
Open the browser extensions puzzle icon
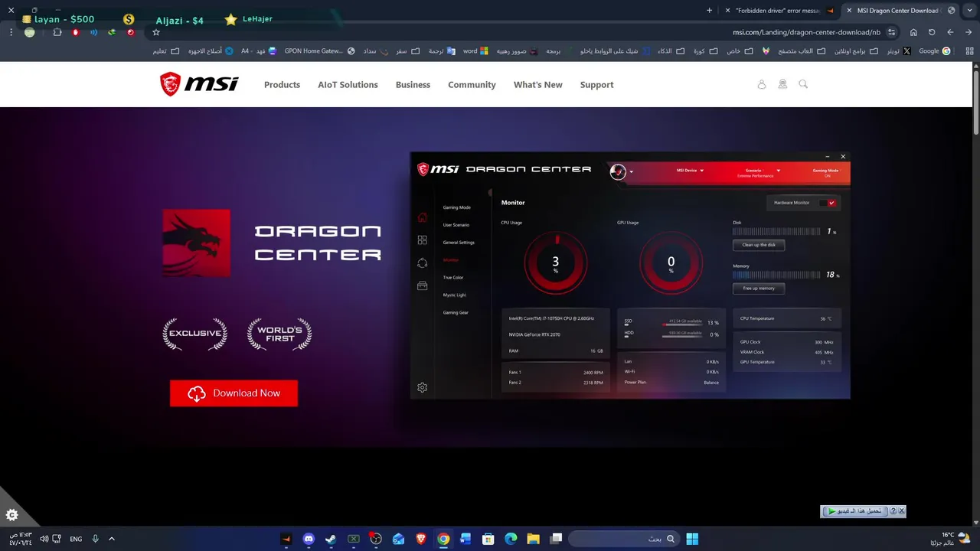point(57,32)
